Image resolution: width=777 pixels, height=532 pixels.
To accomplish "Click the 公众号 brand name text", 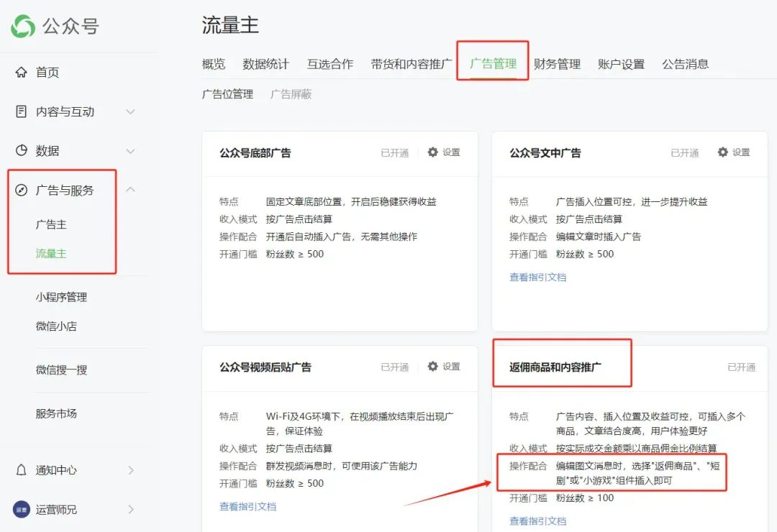I will (71, 27).
